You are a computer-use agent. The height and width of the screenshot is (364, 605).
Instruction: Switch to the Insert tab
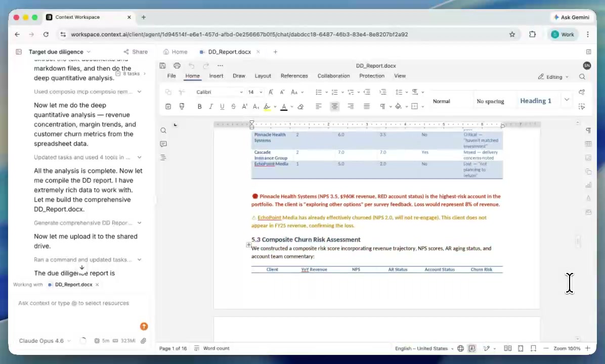(x=216, y=76)
